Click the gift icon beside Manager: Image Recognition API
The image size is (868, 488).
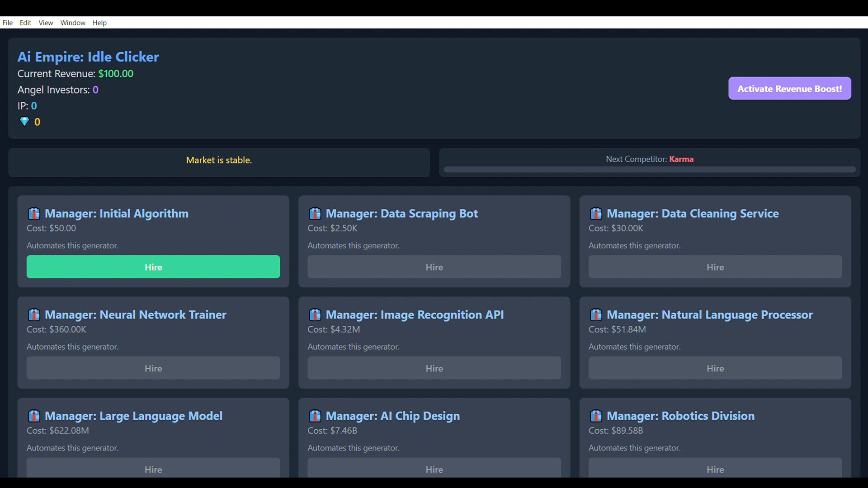[315, 315]
